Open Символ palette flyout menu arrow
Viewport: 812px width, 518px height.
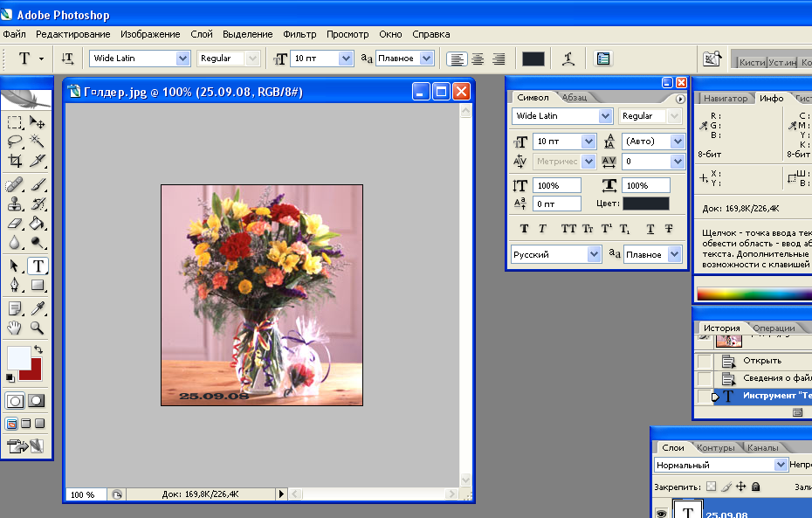pyautogui.click(x=680, y=99)
